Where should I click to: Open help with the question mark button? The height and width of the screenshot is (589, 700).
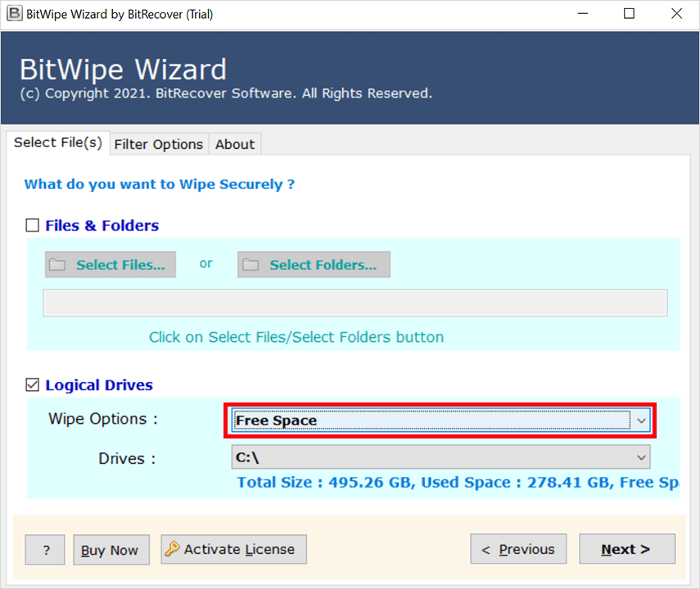click(x=45, y=550)
